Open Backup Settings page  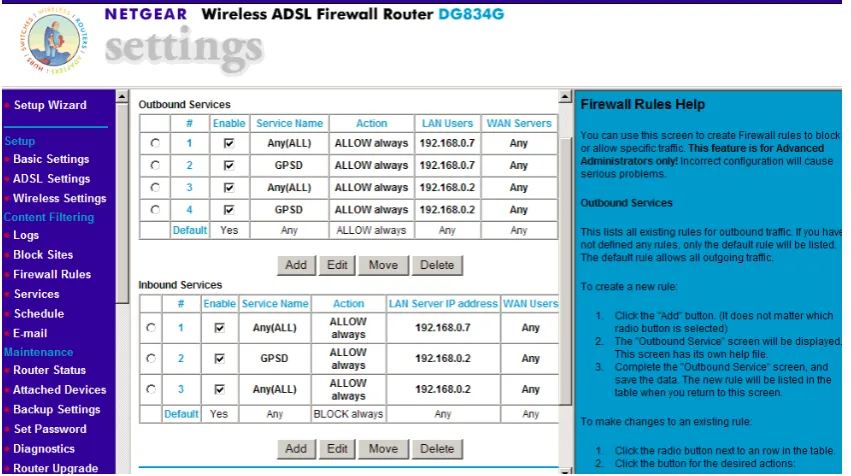tap(56, 409)
